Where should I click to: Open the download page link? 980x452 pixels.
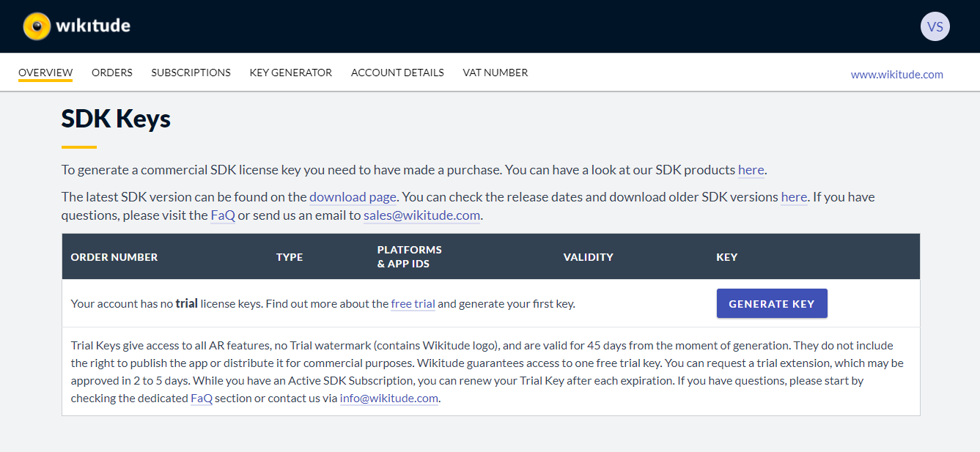[353, 196]
